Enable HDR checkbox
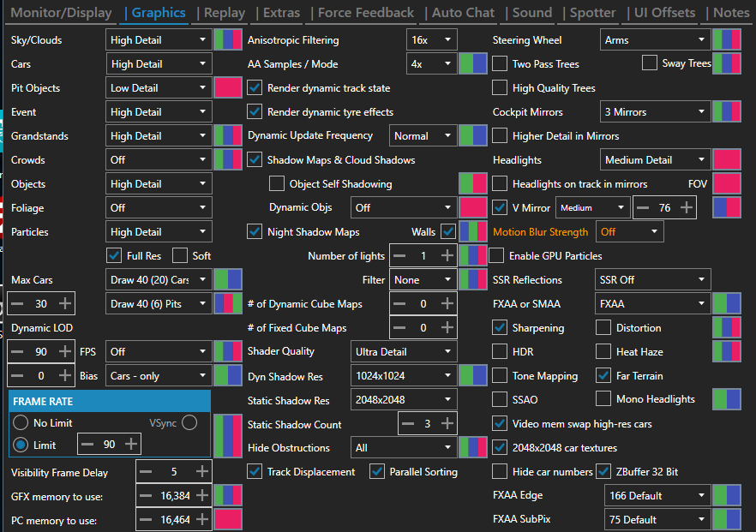 (x=500, y=352)
